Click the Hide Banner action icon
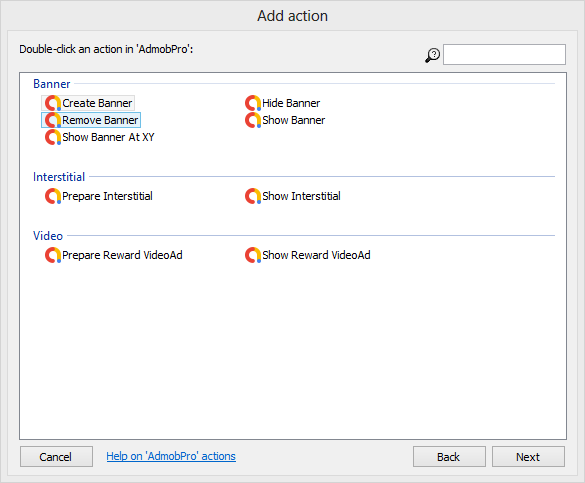Viewport: 585px width, 483px height. [253, 103]
